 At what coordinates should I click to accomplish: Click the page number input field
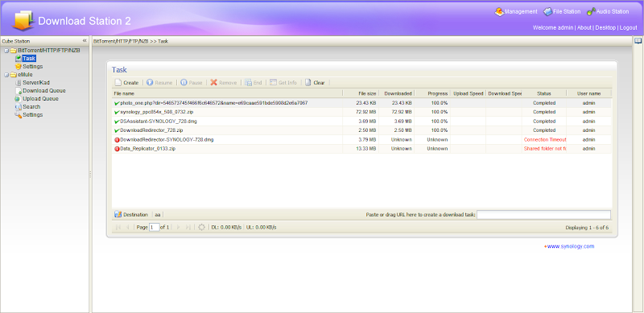click(x=154, y=227)
